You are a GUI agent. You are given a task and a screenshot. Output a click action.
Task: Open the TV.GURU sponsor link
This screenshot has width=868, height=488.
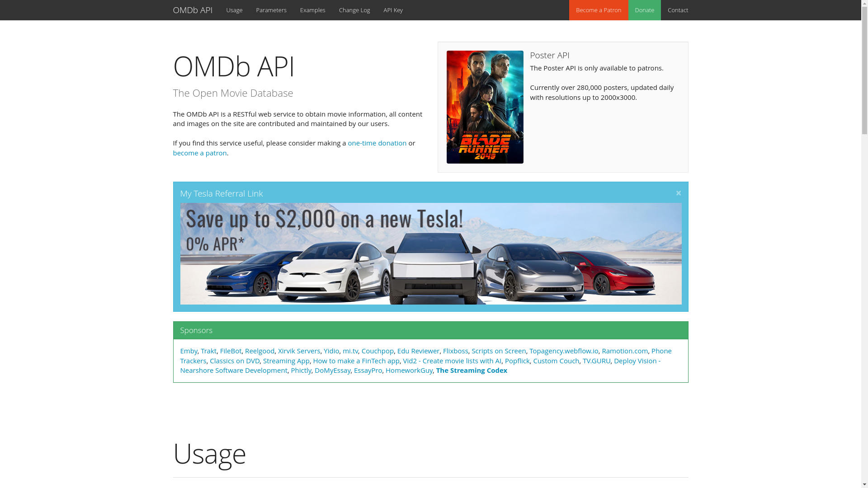[x=596, y=361]
